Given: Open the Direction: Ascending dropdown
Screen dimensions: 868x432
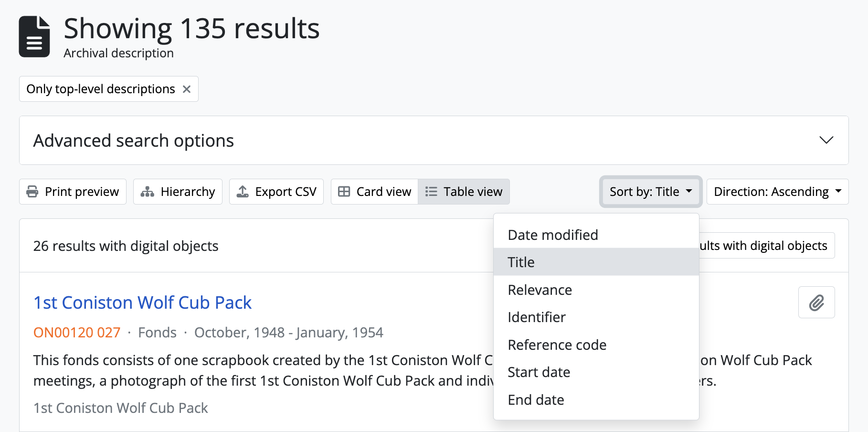Looking at the screenshot, I should [x=777, y=192].
